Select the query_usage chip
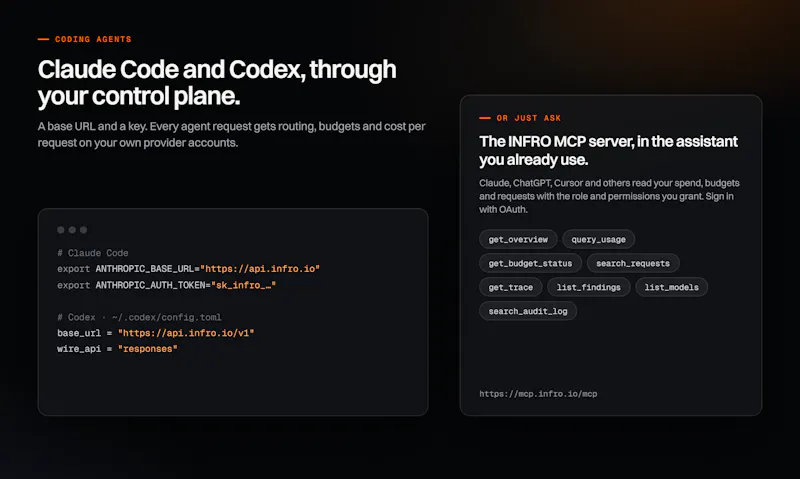Screen dimensions: 800x479 click(598, 239)
